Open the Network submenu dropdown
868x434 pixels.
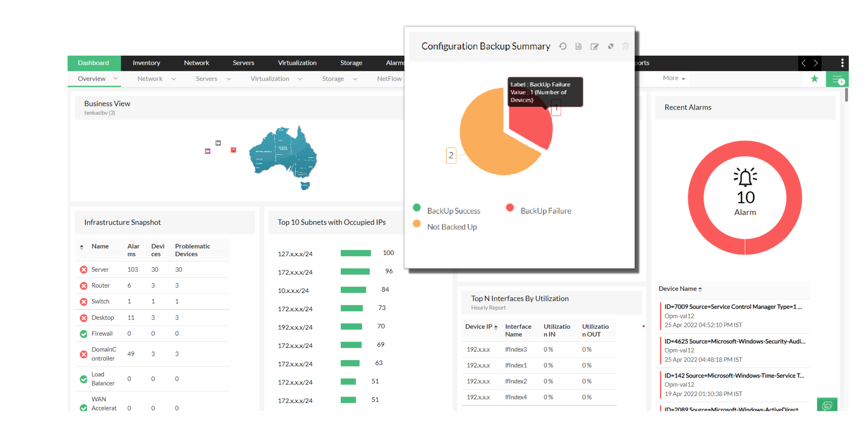(x=156, y=78)
